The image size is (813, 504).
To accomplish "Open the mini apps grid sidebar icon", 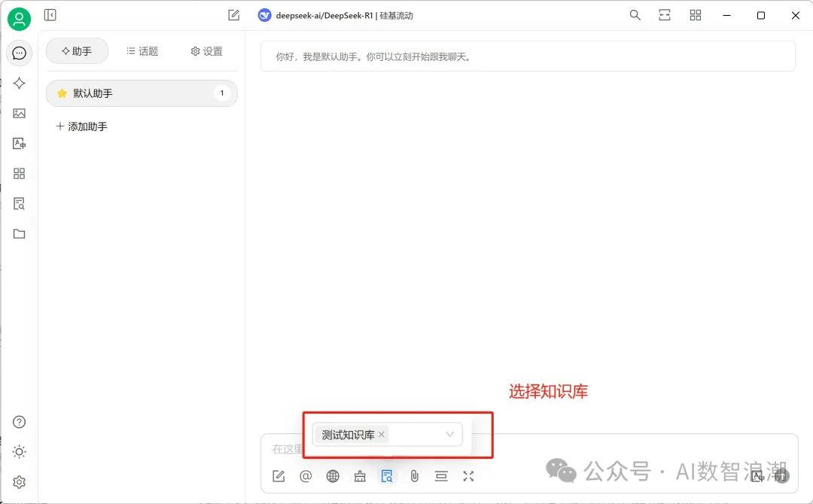I will 19,174.
